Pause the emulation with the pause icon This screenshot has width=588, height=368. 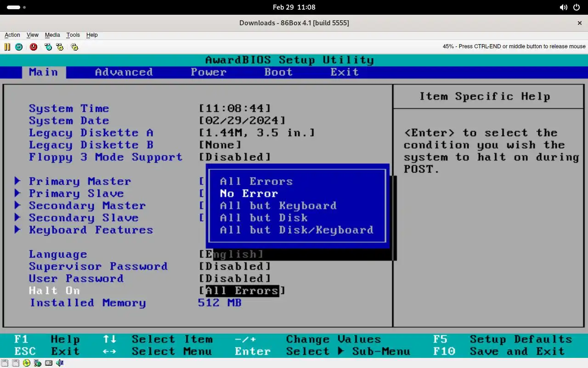pos(7,47)
